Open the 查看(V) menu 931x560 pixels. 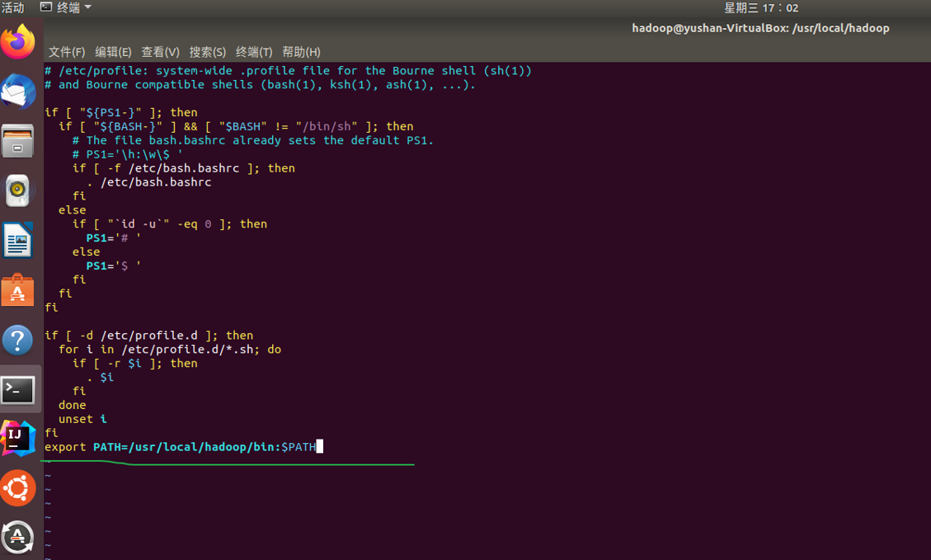tap(160, 52)
